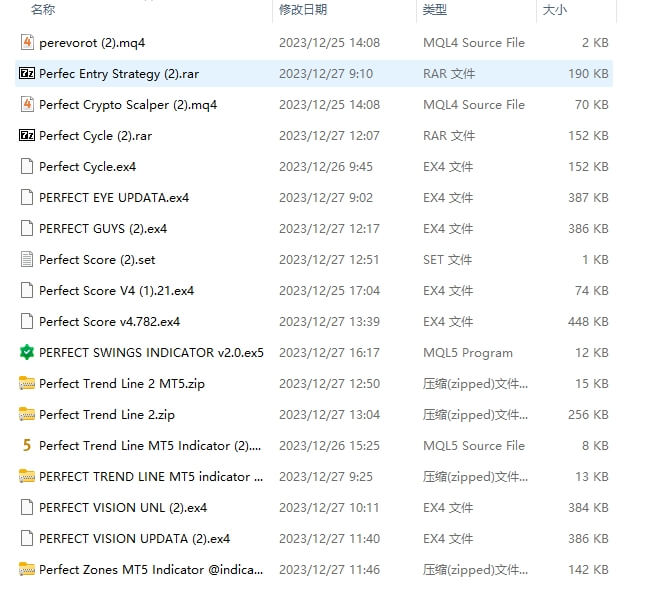Click date 2023/12/26 15:25
The width and height of the screenshot is (652, 591).
point(329,446)
